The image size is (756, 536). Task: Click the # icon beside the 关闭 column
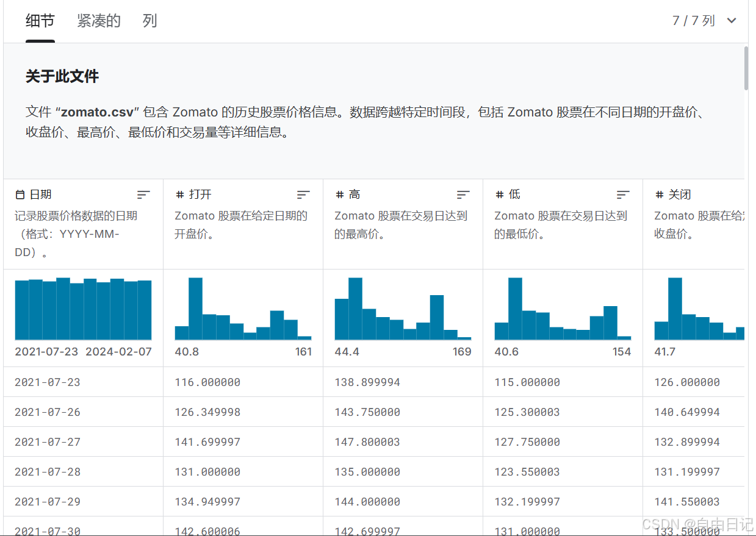tap(658, 194)
